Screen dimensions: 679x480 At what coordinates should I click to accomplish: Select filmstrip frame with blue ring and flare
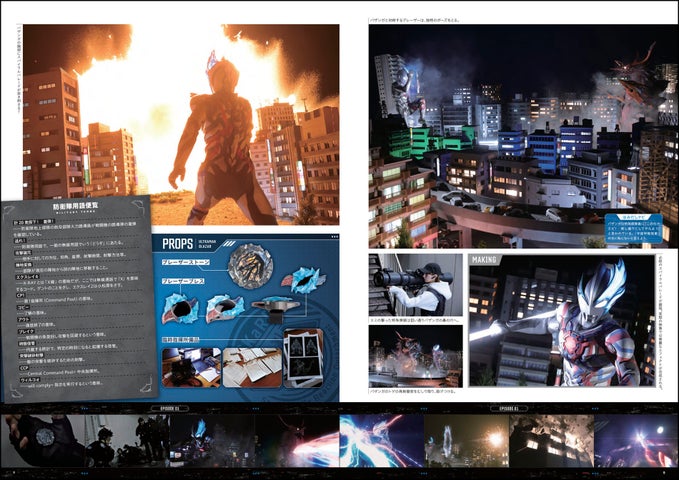[x=466, y=441]
